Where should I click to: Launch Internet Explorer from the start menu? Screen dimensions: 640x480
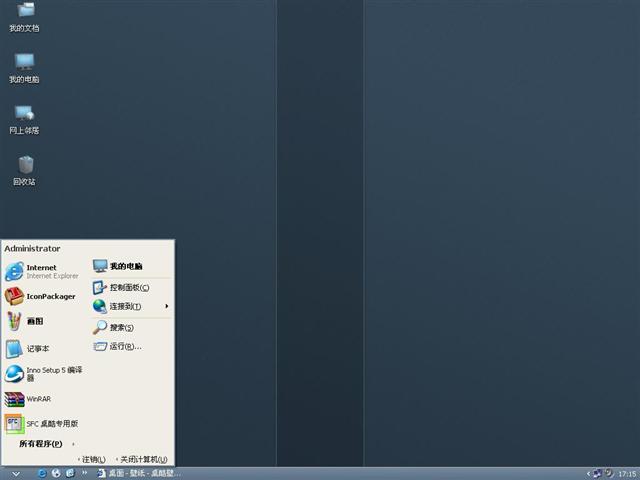pos(44,271)
